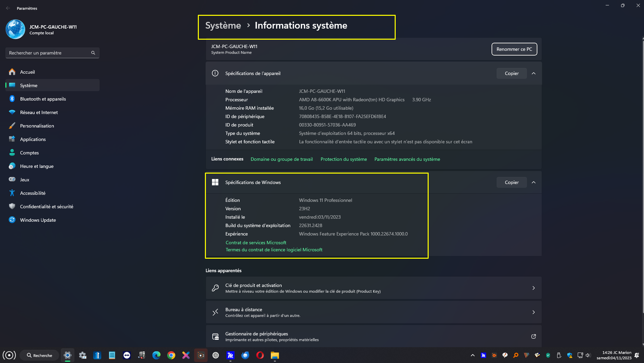The width and height of the screenshot is (644, 363).
Task: Open File Explorer from the taskbar
Action: point(275,355)
